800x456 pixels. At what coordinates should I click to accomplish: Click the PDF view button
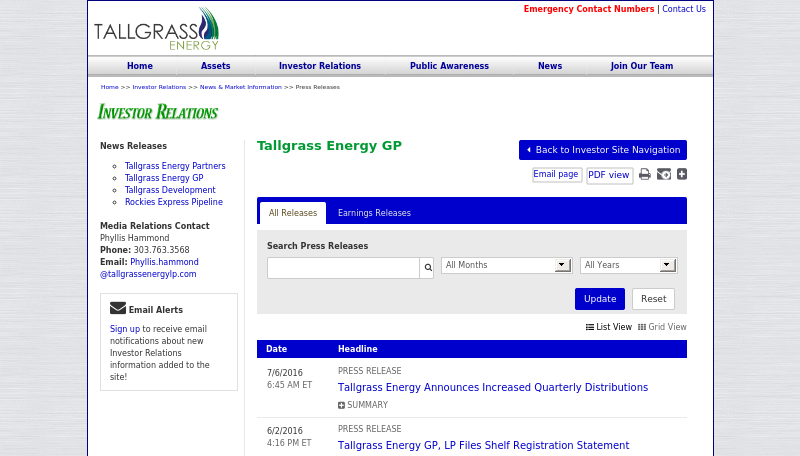610,175
